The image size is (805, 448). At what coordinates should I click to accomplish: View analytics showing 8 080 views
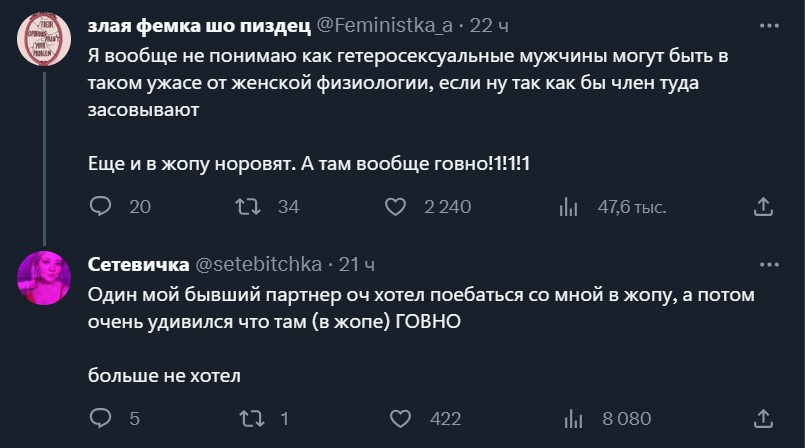pyautogui.click(x=574, y=418)
